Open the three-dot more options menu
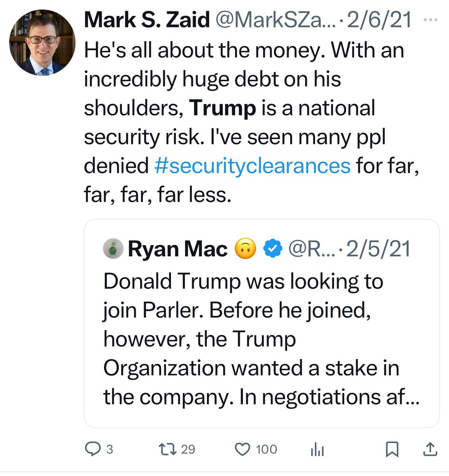 pyautogui.click(x=430, y=19)
